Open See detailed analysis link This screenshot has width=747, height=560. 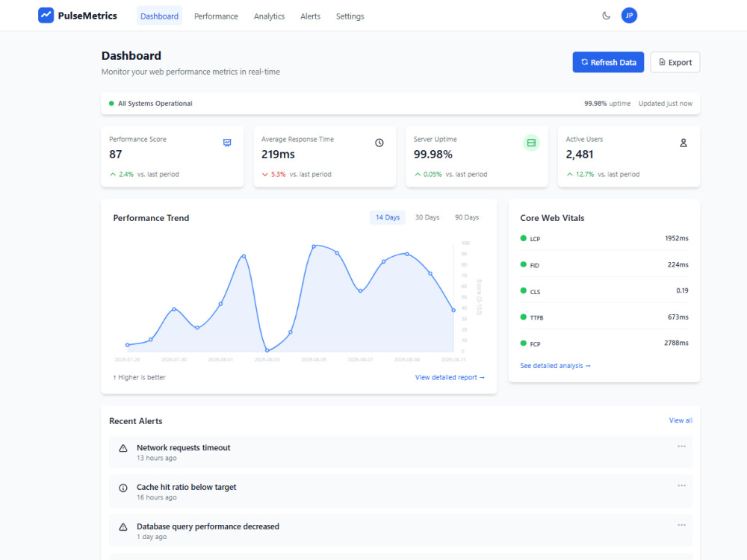pos(555,366)
